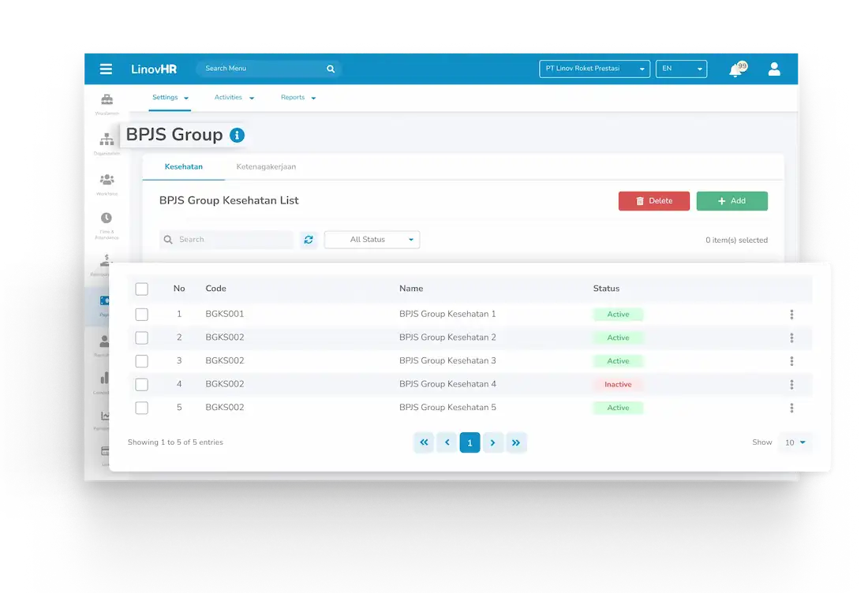Click inside the Search input field
Viewport: 868px width, 593px height.
[x=229, y=239]
